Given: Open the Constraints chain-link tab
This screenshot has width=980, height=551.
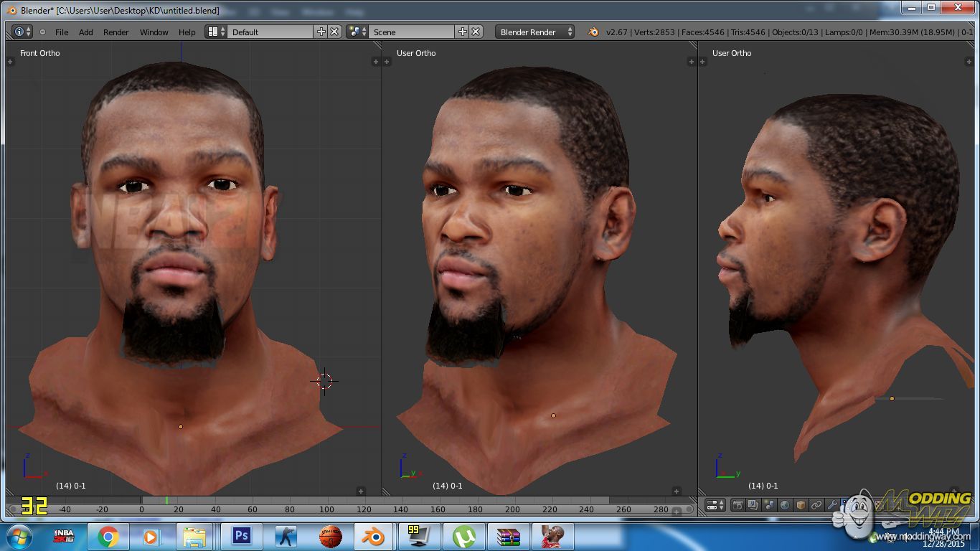Looking at the screenshot, I should click(816, 505).
